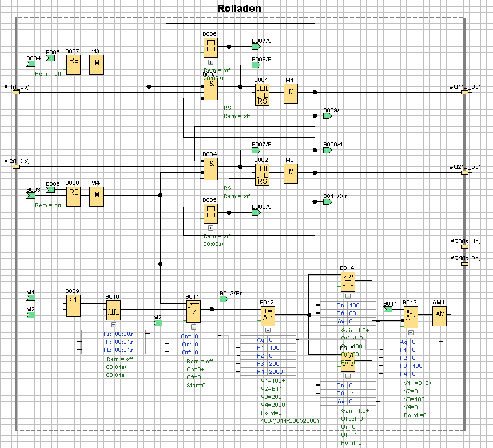Click the #Q2(D_Do) output connector

(x=465, y=172)
